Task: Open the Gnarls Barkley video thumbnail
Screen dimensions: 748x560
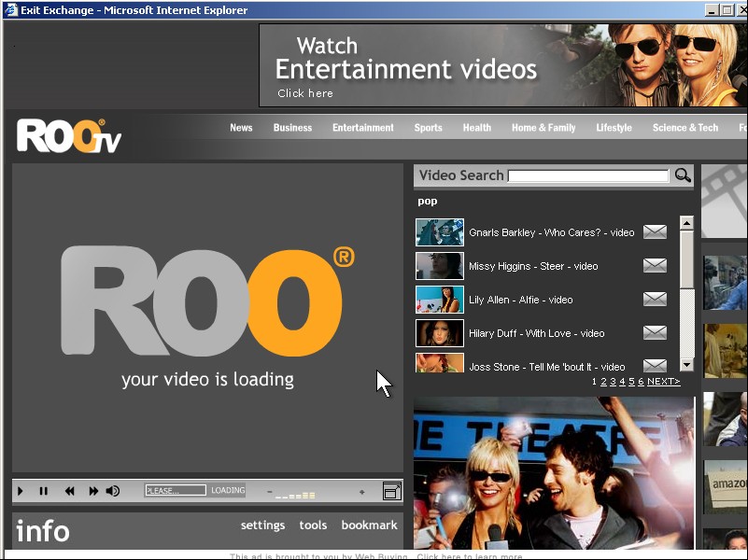Action: pyautogui.click(x=439, y=232)
